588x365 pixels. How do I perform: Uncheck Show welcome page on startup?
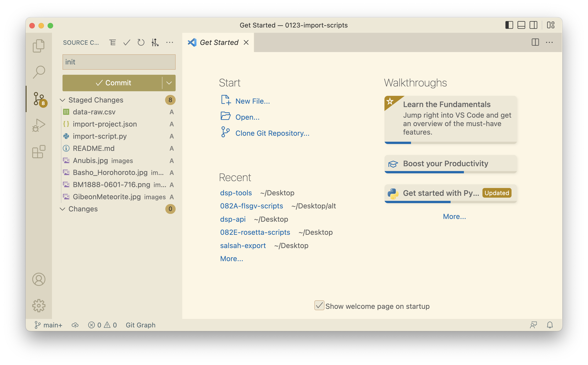319,305
